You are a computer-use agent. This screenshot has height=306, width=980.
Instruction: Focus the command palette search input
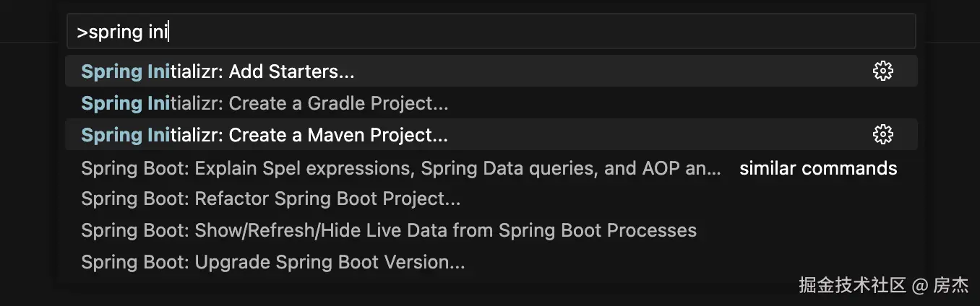point(506,32)
